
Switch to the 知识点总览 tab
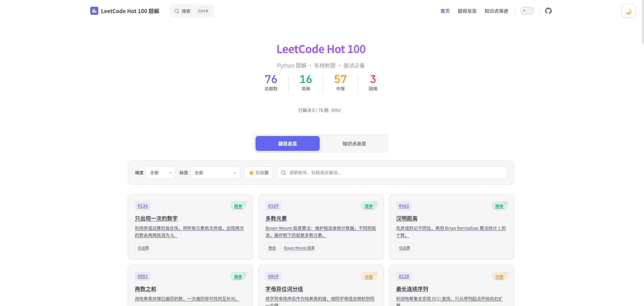pyautogui.click(x=354, y=143)
